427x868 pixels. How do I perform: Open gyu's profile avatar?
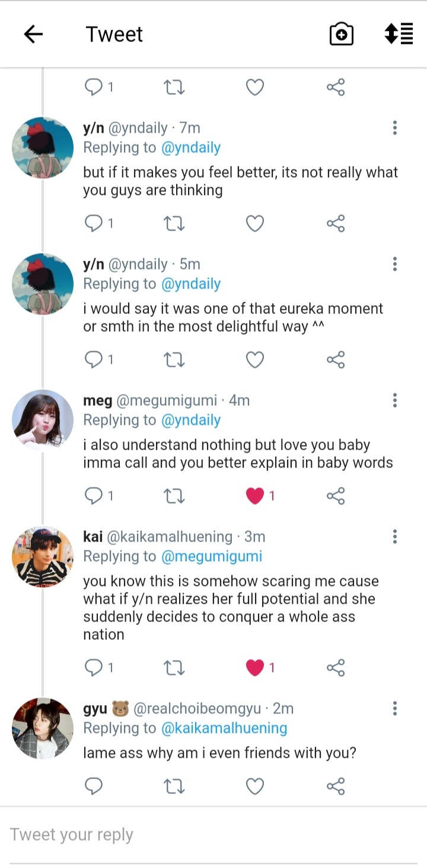point(43,729)
